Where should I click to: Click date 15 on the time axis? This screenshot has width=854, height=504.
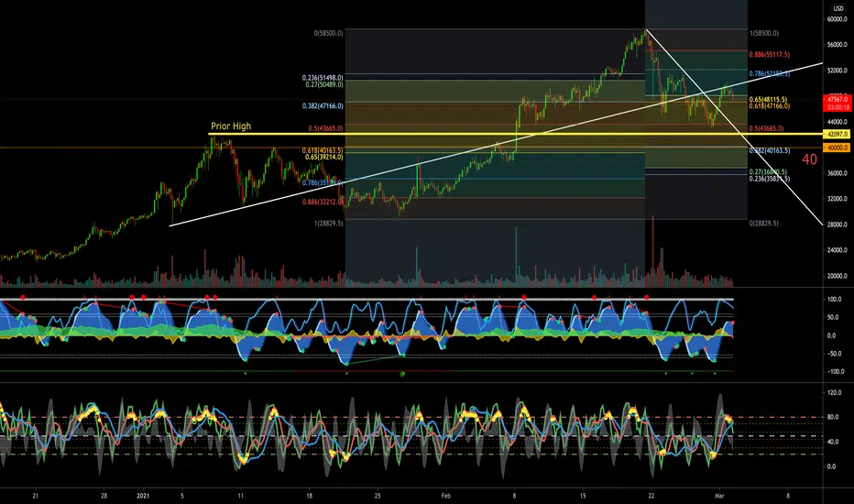(x=583, y=496)
